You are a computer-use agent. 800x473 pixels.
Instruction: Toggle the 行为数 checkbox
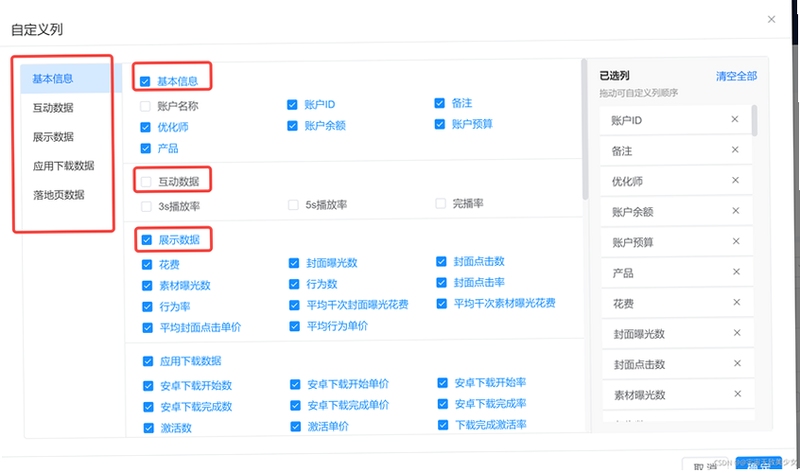(294, 284)
